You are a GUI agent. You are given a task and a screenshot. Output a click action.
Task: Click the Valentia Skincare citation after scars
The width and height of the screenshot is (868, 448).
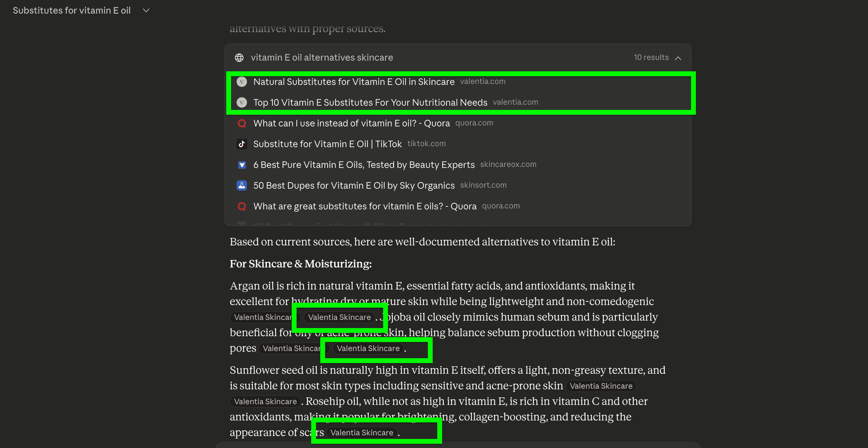[x=361, y=432]
